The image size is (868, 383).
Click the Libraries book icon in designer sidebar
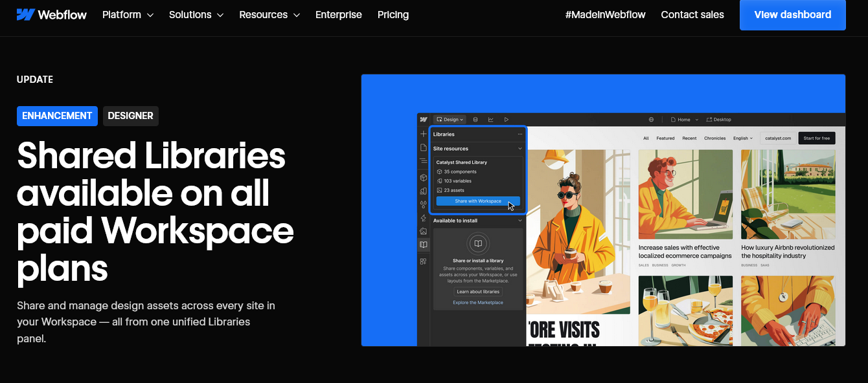[x=424, y=245]
